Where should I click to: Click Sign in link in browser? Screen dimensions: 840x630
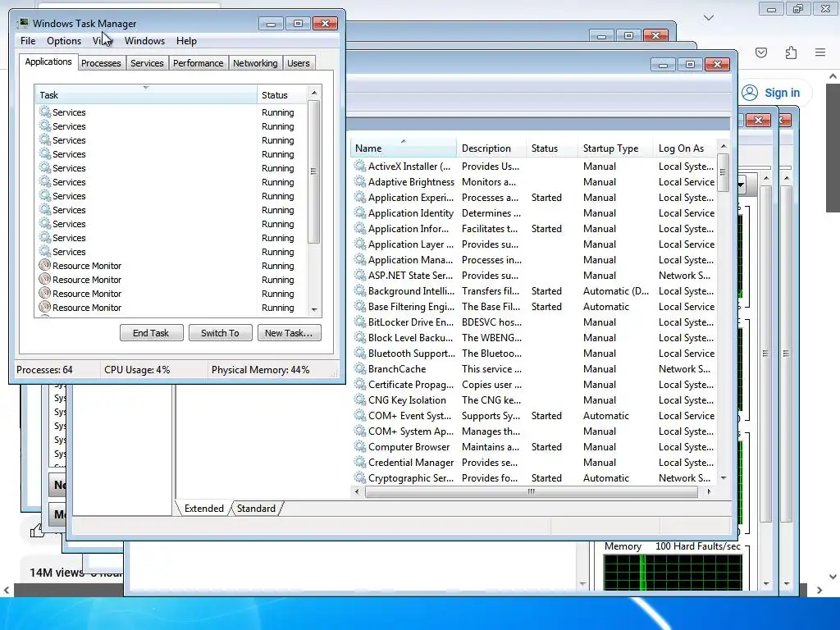[x=782, y=93]
